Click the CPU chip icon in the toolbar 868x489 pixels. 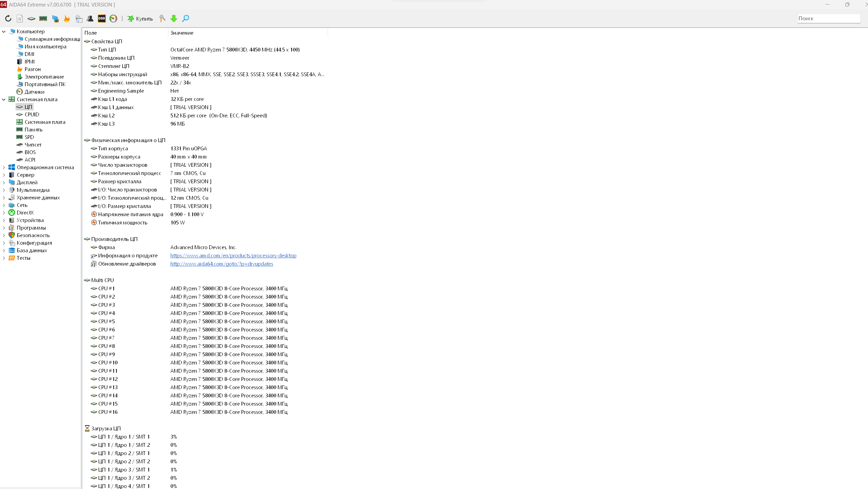tap(32, 19)
